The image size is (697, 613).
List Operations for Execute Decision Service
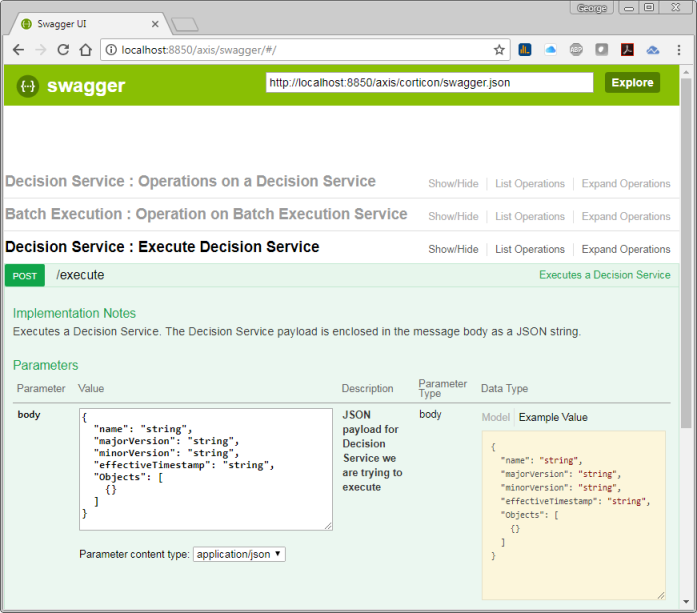coord(530,249)
